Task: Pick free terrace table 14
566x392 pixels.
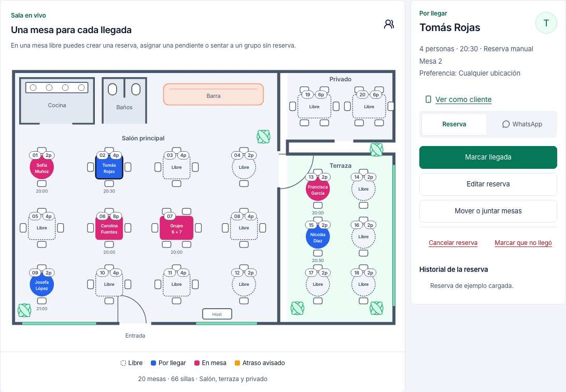Action: click(363, 189)
